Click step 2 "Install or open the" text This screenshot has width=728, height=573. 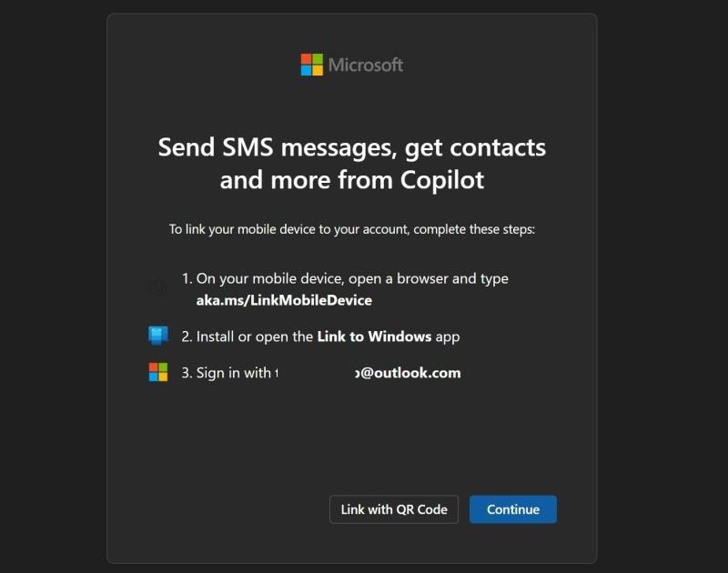coord(255,337)
